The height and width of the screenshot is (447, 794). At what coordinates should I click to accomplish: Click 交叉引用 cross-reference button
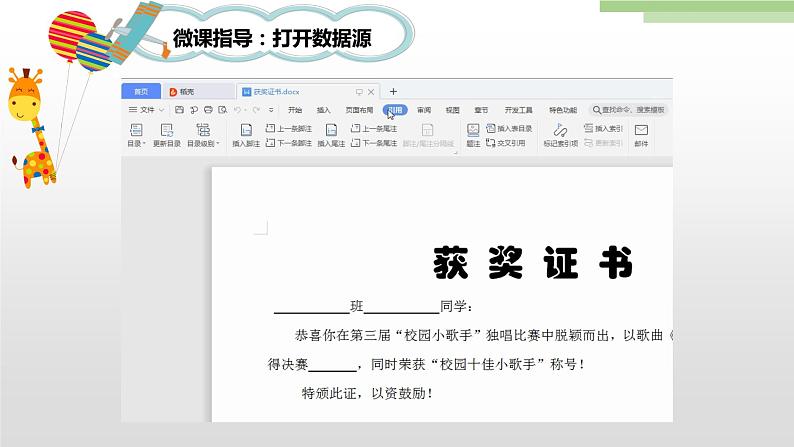point(508,143)
